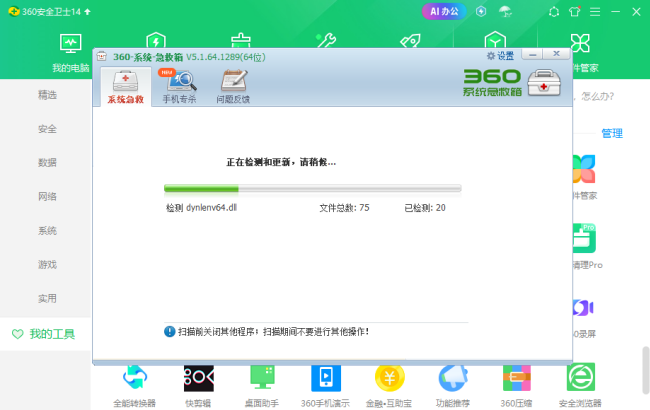
Task: Switch to 问题反馈 tab
Action: [233, 87]
